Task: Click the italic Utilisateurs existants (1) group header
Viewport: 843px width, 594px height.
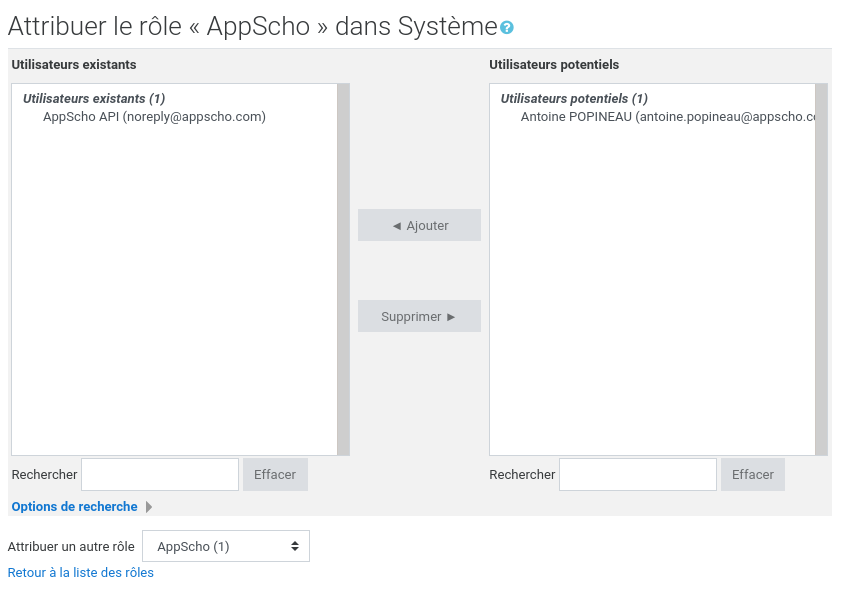Action: tap(94, 99)
